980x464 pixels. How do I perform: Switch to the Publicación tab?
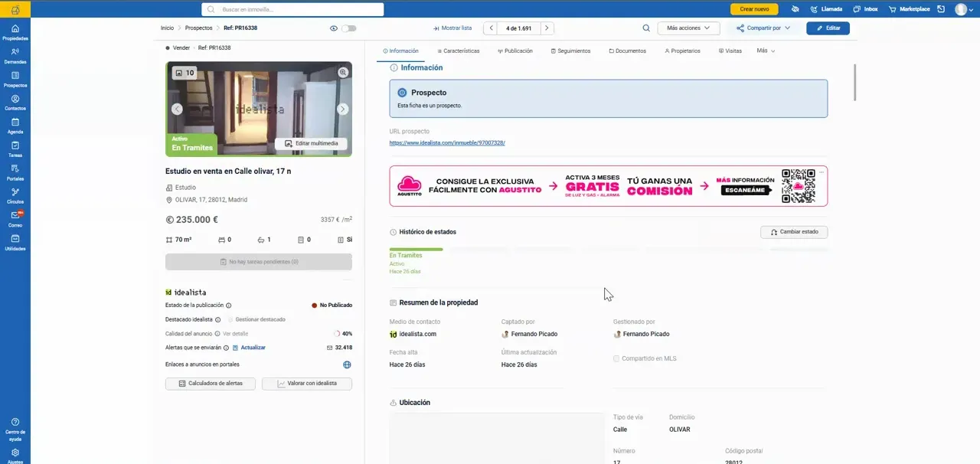[x=515, y=51]
